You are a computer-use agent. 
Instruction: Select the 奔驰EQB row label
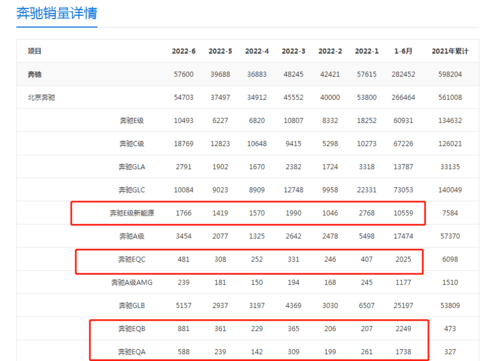coord(132,329)
